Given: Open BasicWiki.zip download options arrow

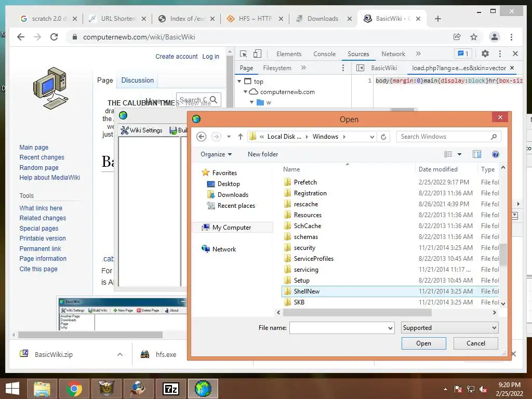Looking at the screenshot, I should click(120, 354).
